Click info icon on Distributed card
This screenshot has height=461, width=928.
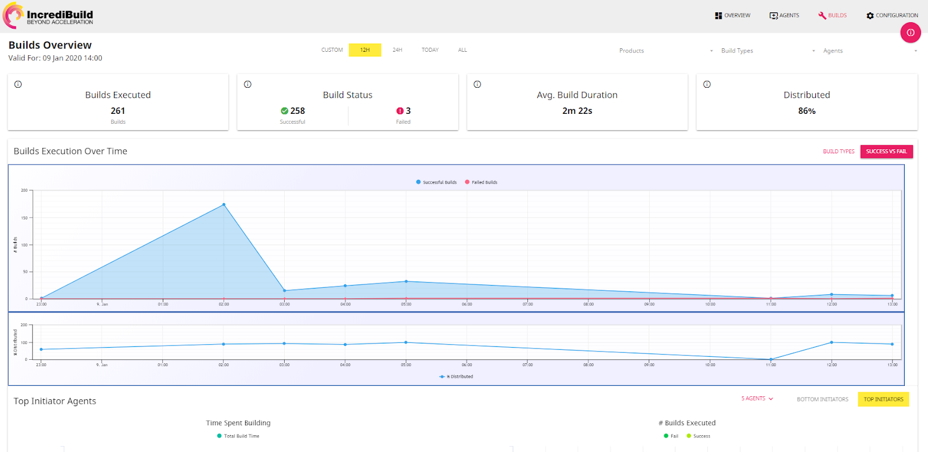tap(707, 84)
